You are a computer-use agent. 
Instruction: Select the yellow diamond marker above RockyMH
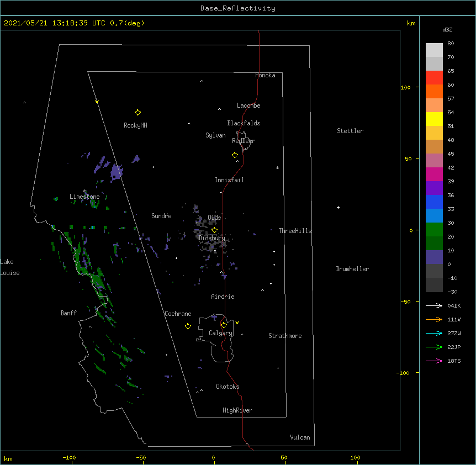[x=137, y=113]
